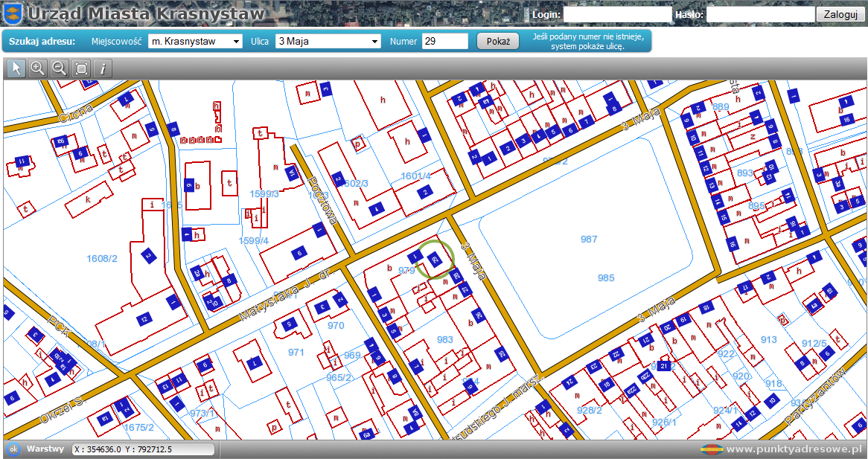Click the punktyadresowe logo icon in footer
The image size is (868, 459).
(712, 449)
